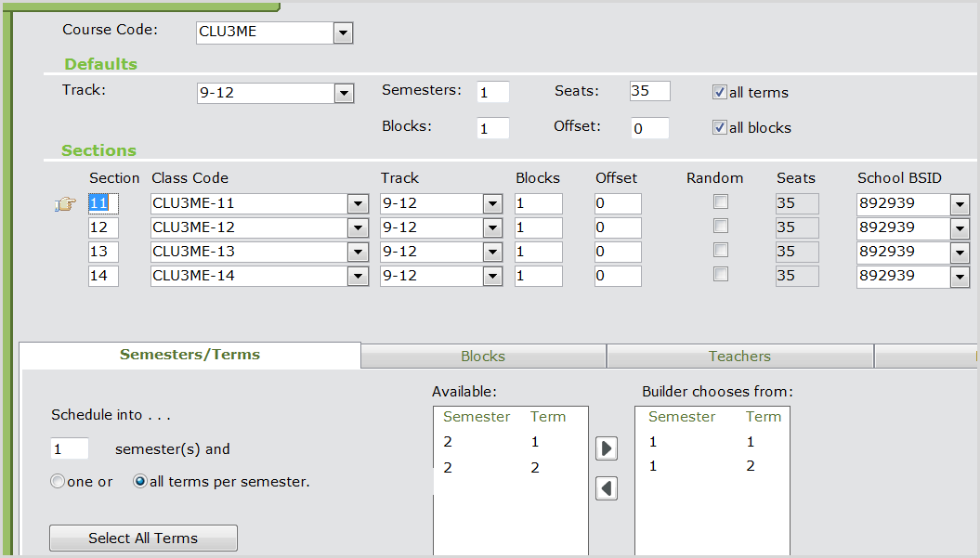The height and width of the screenshot is (558, 980).
Task: Switch to the Blocks tab
Action: (483, 357)
